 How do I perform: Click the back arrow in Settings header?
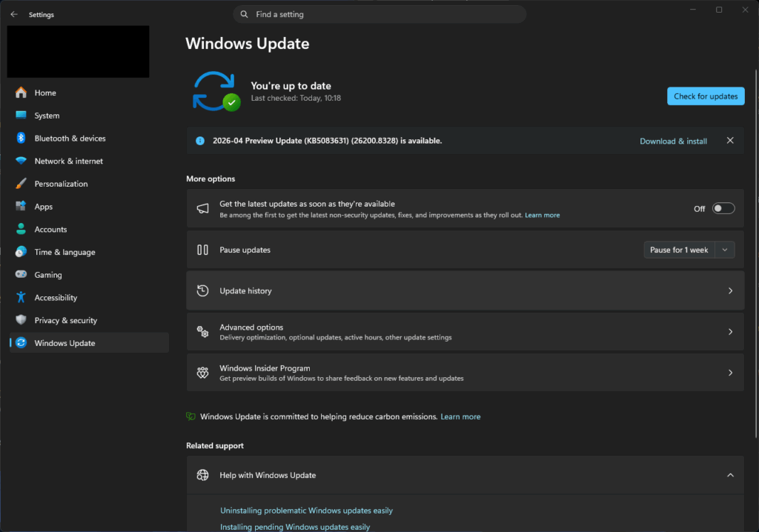[14, 15]
